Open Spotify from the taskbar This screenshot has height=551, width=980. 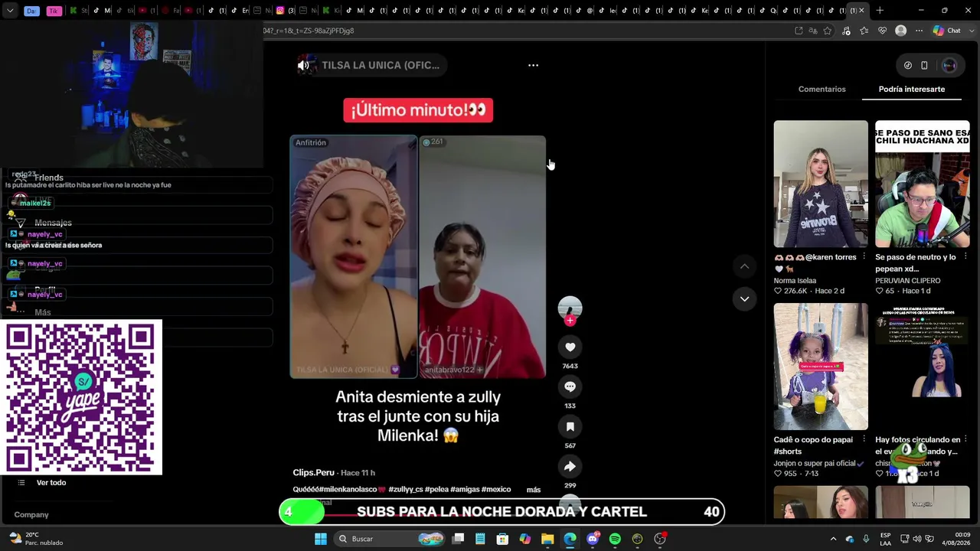615,539
